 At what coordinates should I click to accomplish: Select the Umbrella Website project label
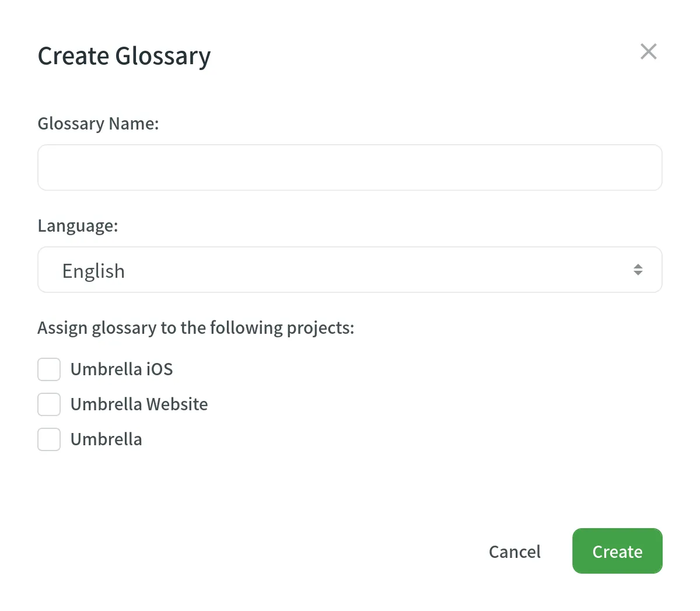139,404
